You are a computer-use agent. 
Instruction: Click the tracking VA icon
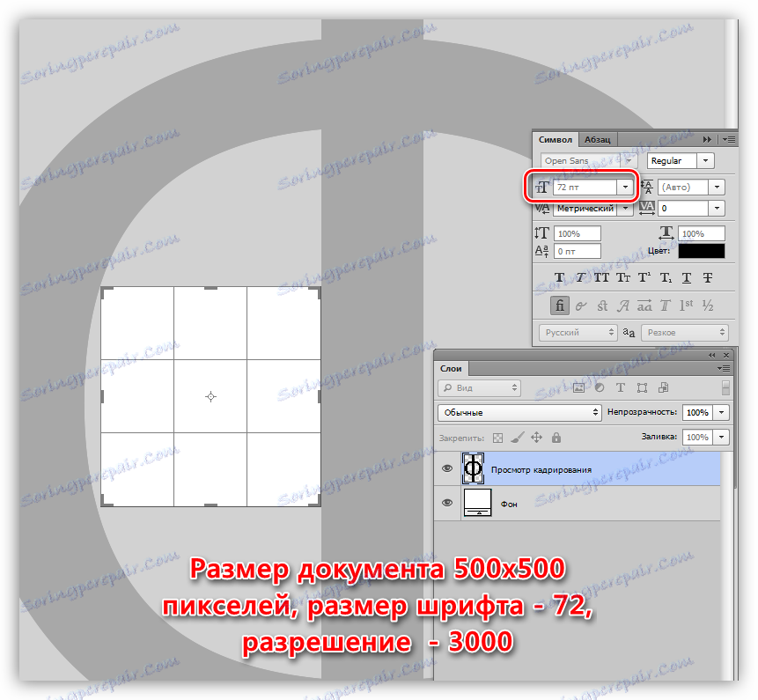(x=647, y=208)
